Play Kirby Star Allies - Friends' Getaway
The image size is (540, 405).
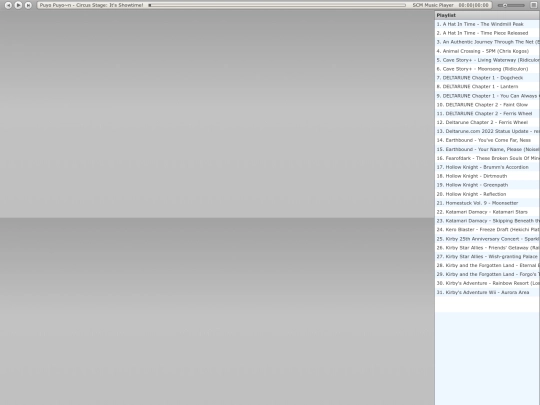[x=487, y=248]
